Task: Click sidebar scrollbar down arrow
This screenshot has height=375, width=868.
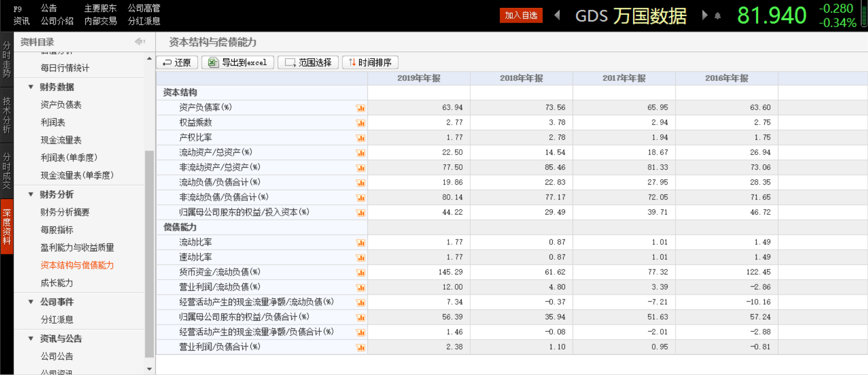Action: coord(149,369)
